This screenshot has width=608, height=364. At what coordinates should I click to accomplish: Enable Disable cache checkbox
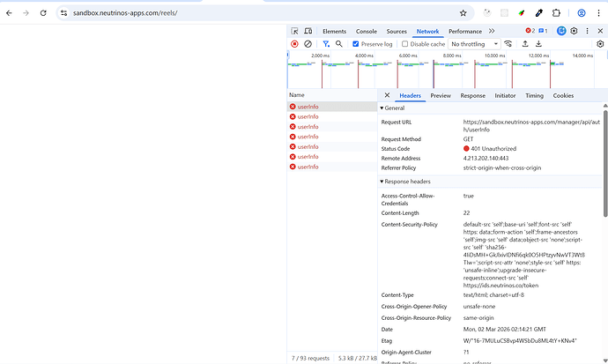click(x=404, y=44)
